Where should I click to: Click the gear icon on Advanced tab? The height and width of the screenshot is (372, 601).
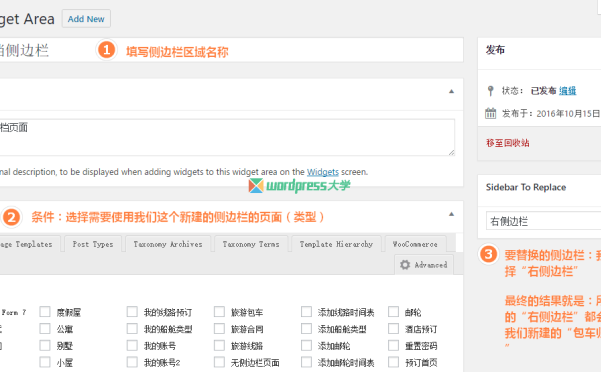tap(405, 265)
